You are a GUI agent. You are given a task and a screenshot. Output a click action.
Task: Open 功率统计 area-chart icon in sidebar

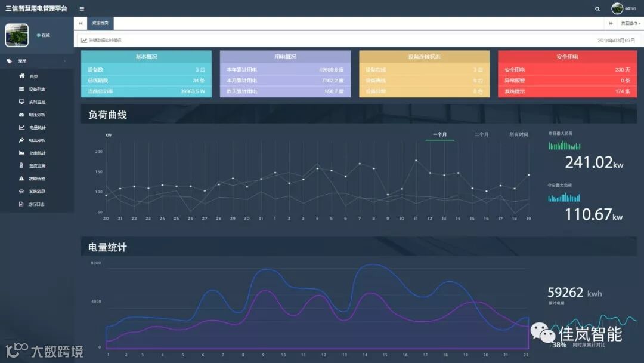(21, 153)
